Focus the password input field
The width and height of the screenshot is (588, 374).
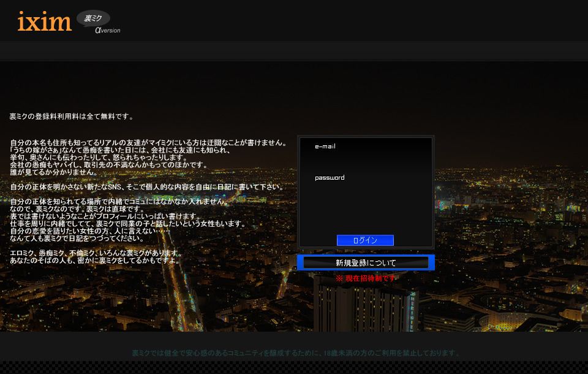click(x=366, y=191)
